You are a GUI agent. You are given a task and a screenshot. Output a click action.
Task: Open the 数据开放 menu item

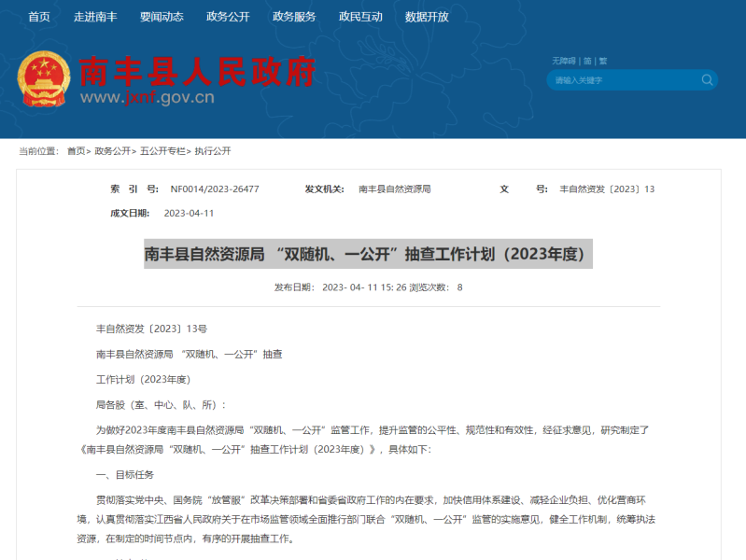427,17
